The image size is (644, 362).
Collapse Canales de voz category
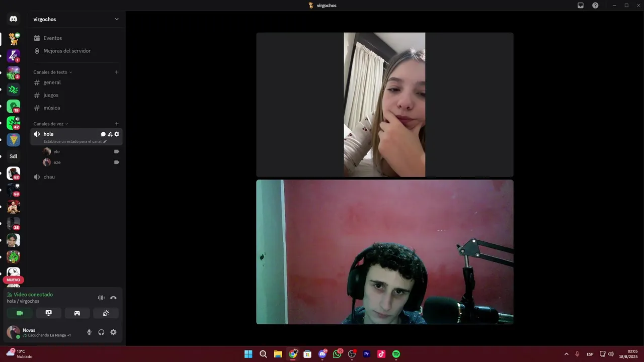click(50, 124)
